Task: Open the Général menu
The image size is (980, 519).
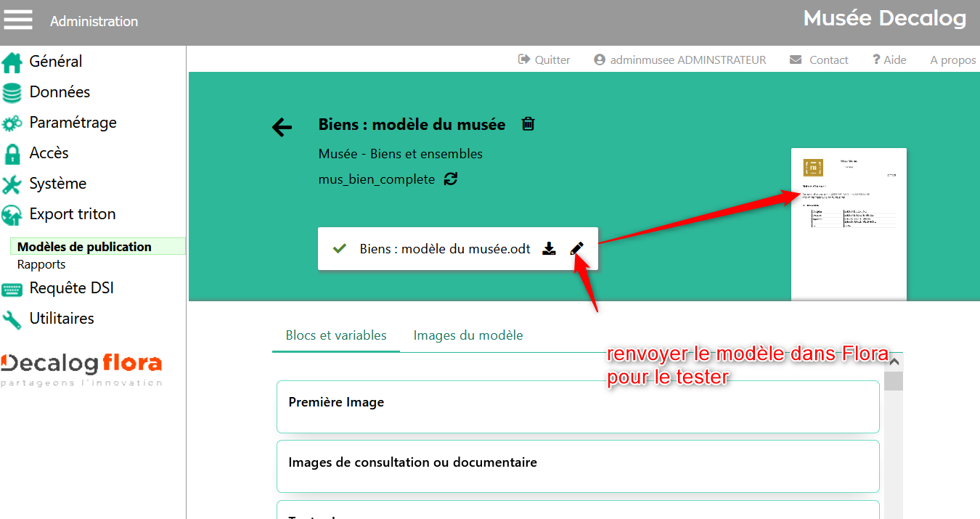Action: pos(56,62)
